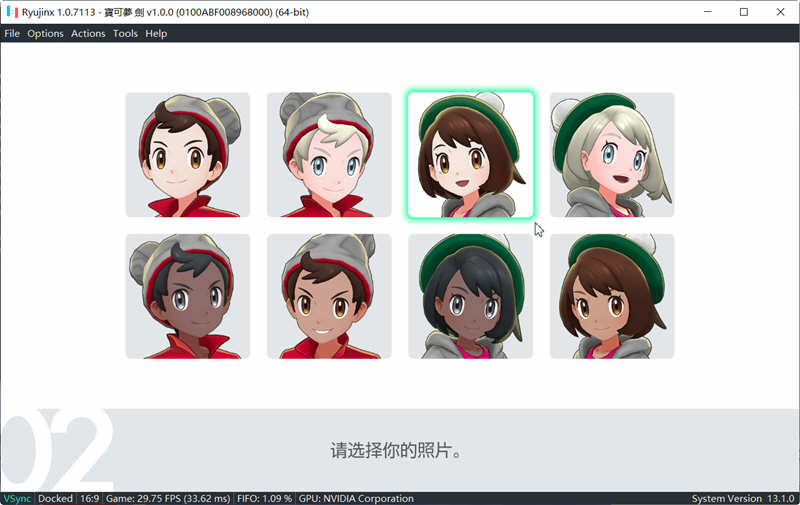
Task: Click the FIFO percentage readout
Action: (x=264, y=498)
